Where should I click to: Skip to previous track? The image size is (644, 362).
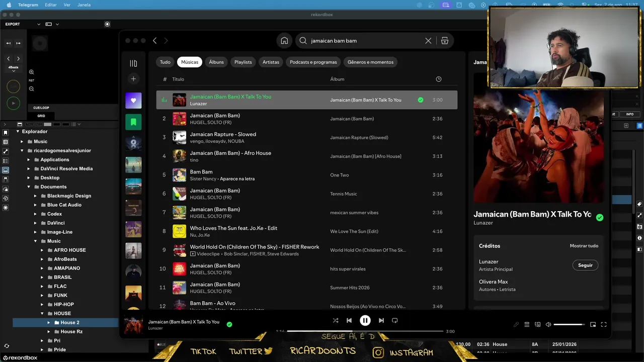[349, 320]
